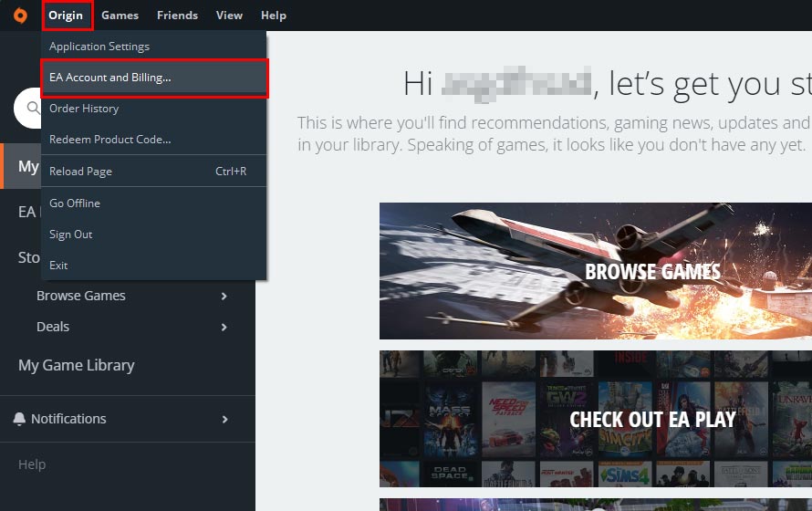
Task: Go to My Game Library
Action: [x=76, y=365]
